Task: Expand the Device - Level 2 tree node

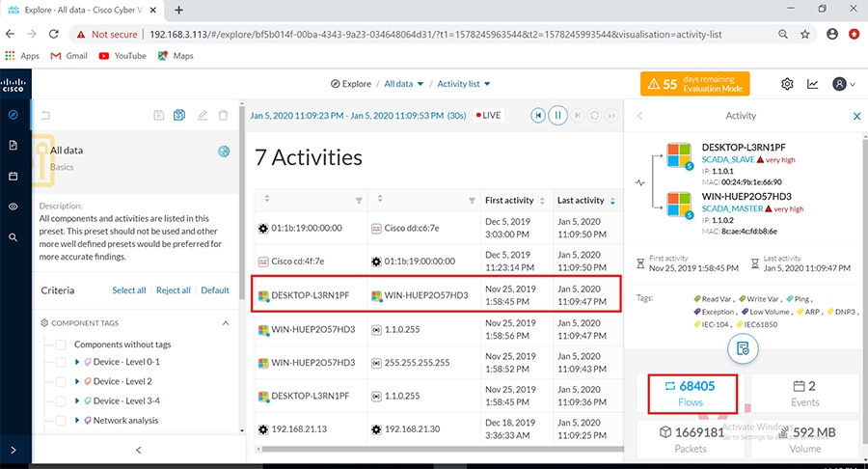Action: tap(77, 381)
